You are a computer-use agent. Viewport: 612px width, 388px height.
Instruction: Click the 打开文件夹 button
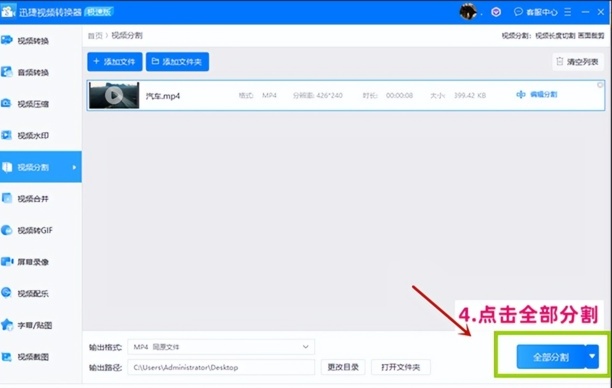click(400, 367)
